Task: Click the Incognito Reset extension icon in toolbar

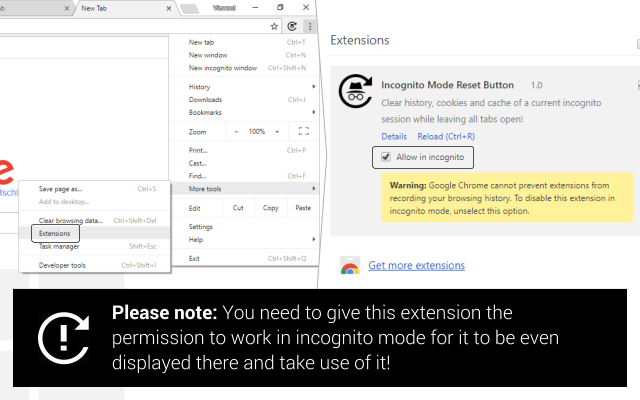Action: (x=292, y=27)
